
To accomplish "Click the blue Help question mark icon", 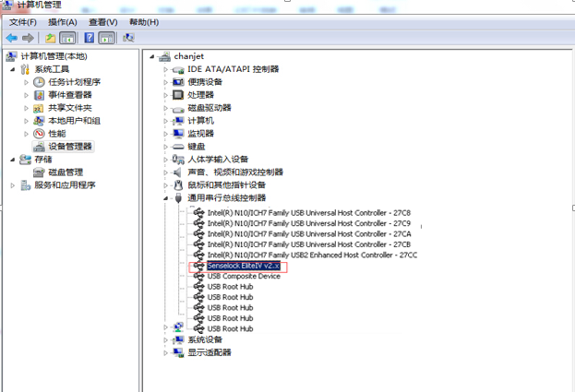I will tap(90, 38).
